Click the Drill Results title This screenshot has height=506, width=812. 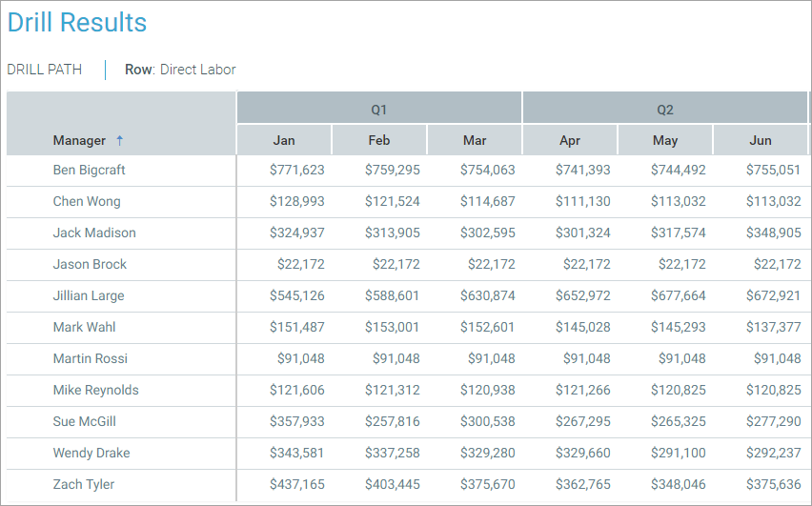point(77,23)
